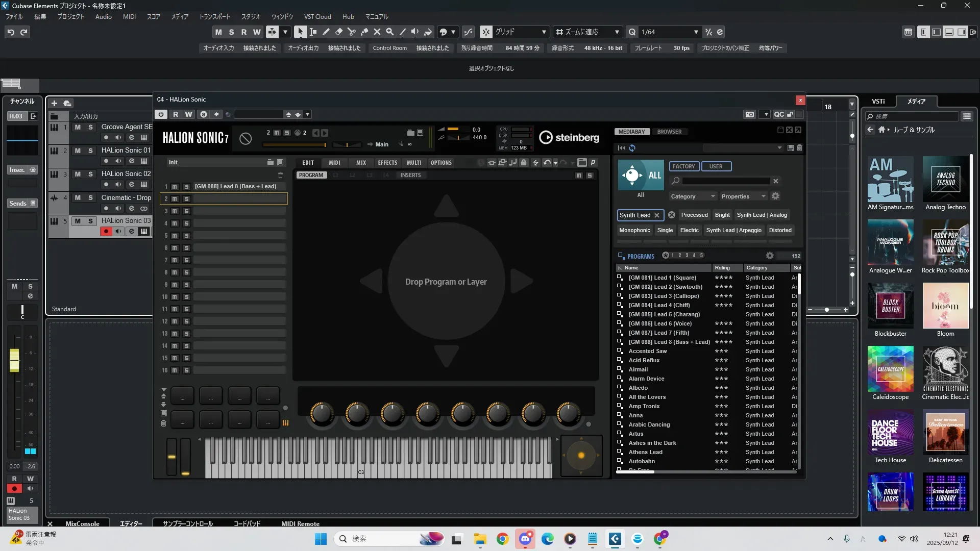980x551 pixels.
Task: Select the Mute X tool
Action: pos(377,32)
